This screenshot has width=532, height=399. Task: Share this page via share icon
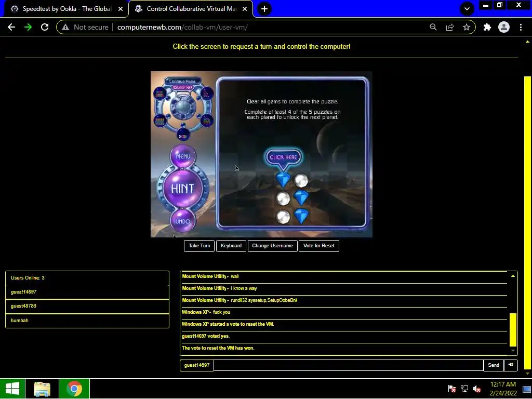coord(450,27)
